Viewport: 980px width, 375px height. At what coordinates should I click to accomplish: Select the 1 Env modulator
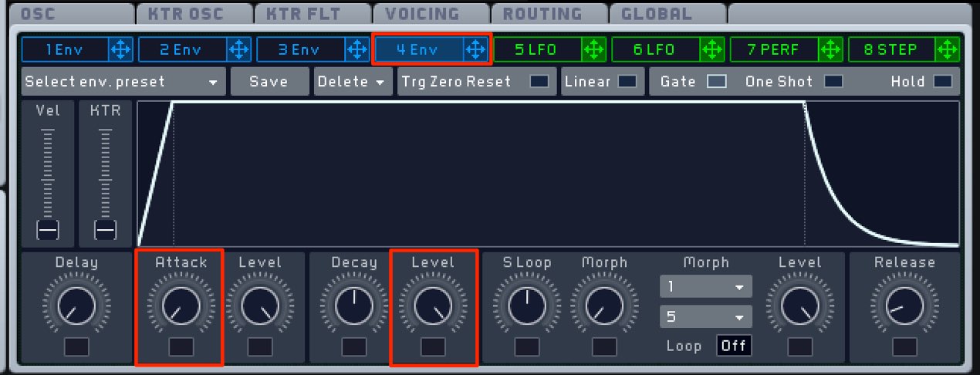click(x=66, y=50)
